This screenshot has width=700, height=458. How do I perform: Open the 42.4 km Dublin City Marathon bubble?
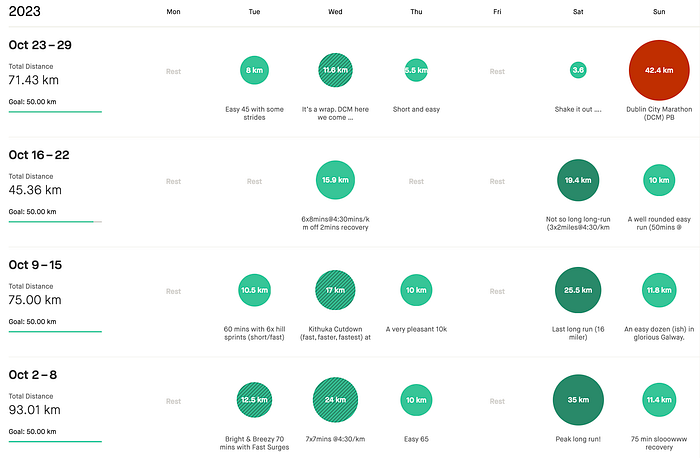[659, 70]
